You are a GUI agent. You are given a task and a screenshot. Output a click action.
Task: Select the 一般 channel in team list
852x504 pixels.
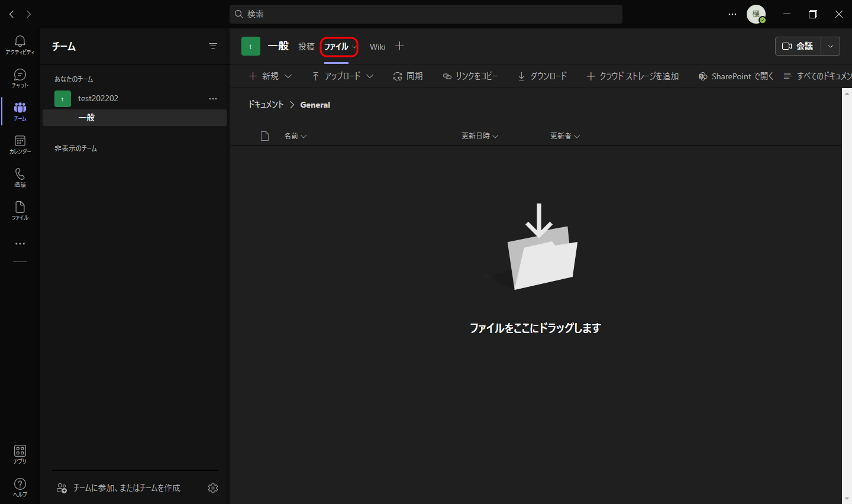pos(135,118)
